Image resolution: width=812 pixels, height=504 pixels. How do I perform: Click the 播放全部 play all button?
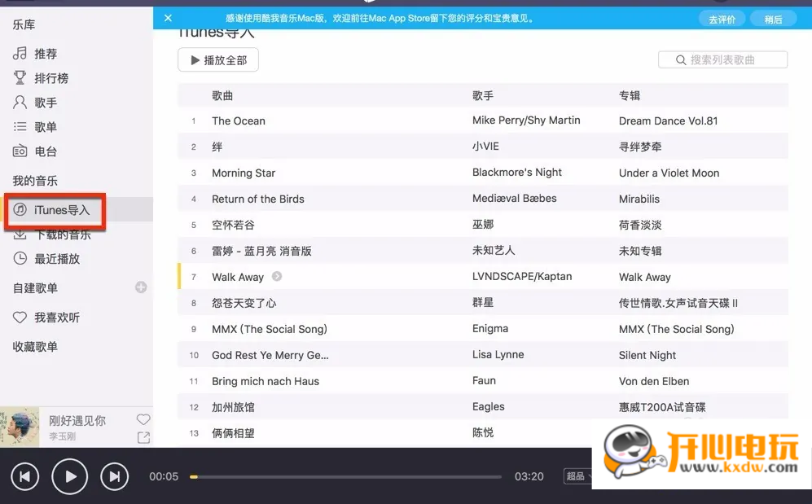(217, 59)
